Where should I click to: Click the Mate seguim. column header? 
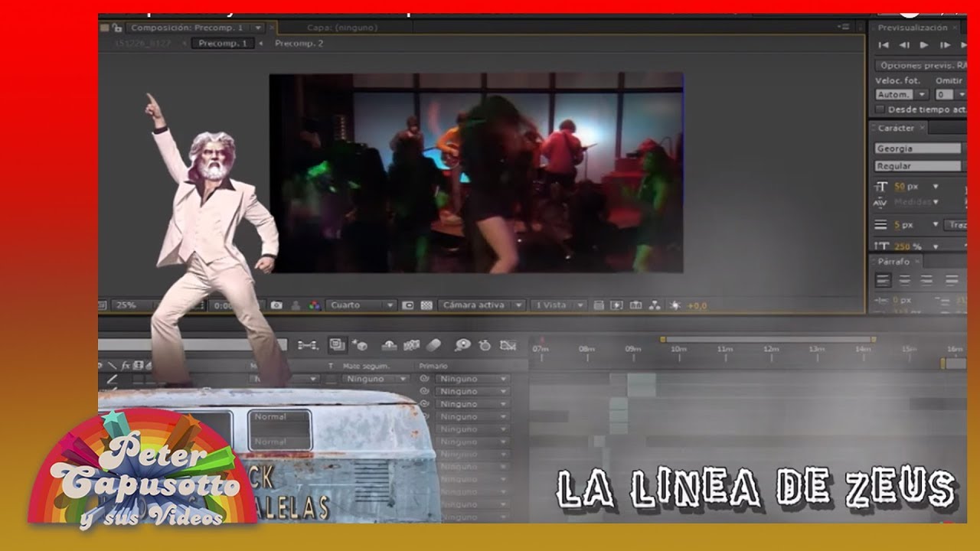click(x=367, y=367)
